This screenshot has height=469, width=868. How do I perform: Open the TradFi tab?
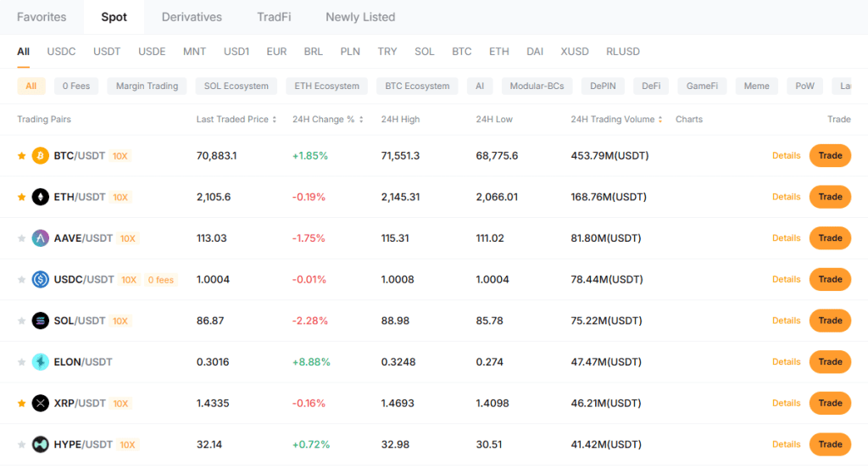coord(274,17)
